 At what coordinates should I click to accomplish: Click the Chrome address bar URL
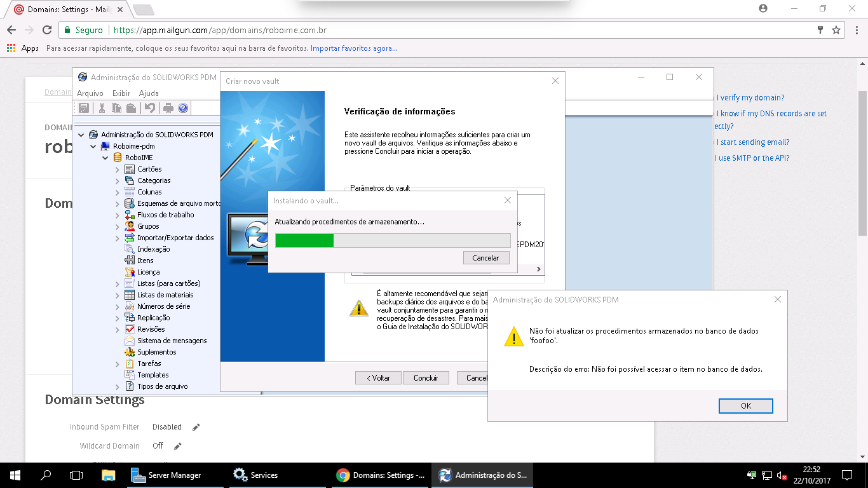tap(220, 30)
